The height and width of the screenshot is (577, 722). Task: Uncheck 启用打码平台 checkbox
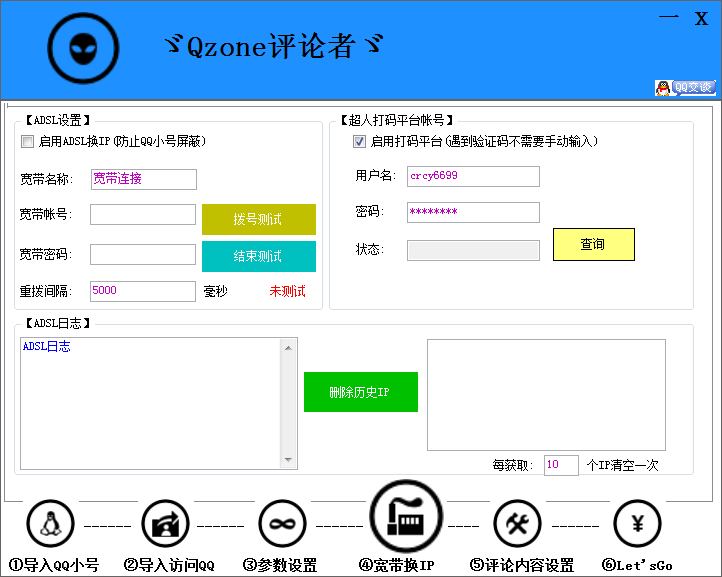click(359, 141)
